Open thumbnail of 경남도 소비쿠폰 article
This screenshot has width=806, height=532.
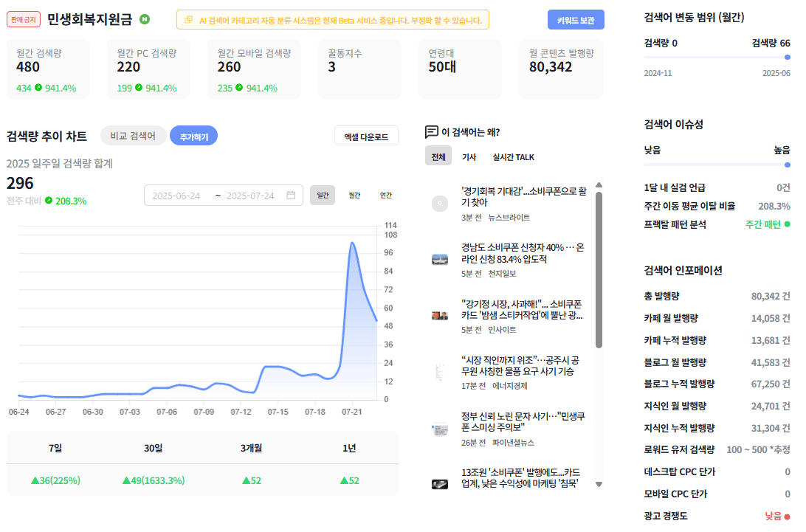point(439,259)
